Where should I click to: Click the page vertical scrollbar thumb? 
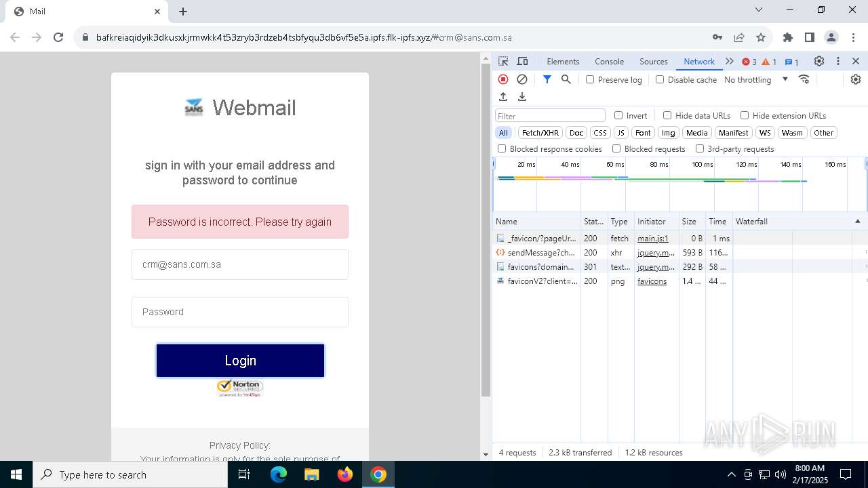486,230
